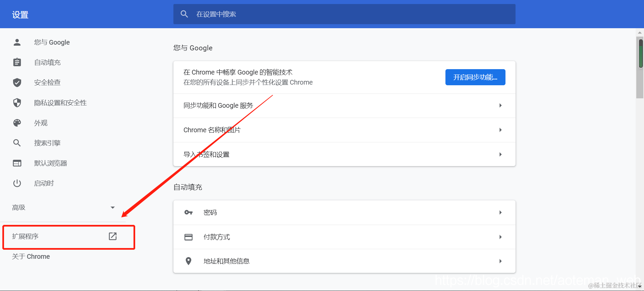The image size is (644, 291).
Task: Click the 同步功能和 Google 服务 label
Action: [x=218, y=105]
